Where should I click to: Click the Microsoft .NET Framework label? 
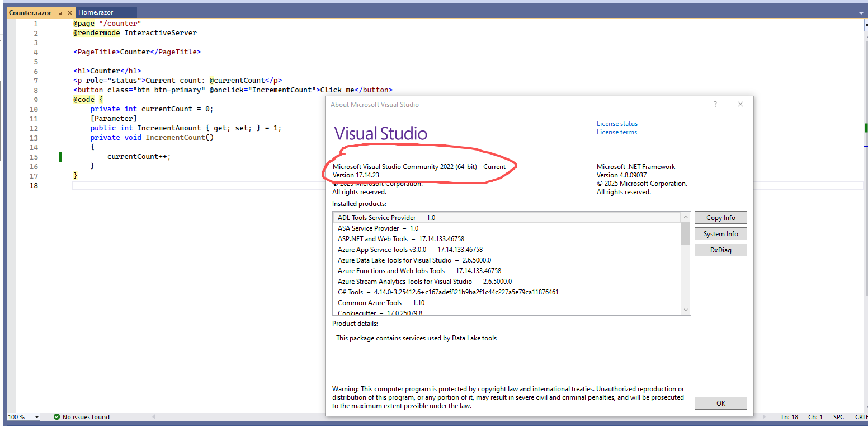pos(636,167)
